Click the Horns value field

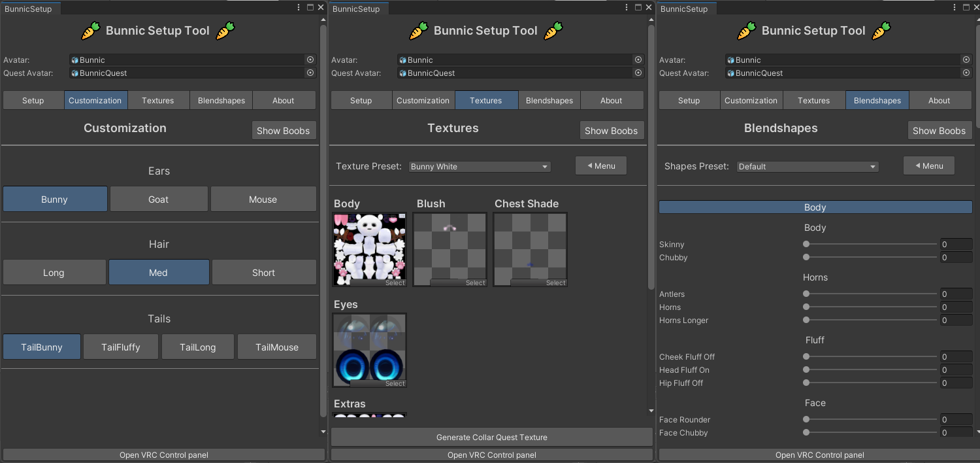pos(956,307)
